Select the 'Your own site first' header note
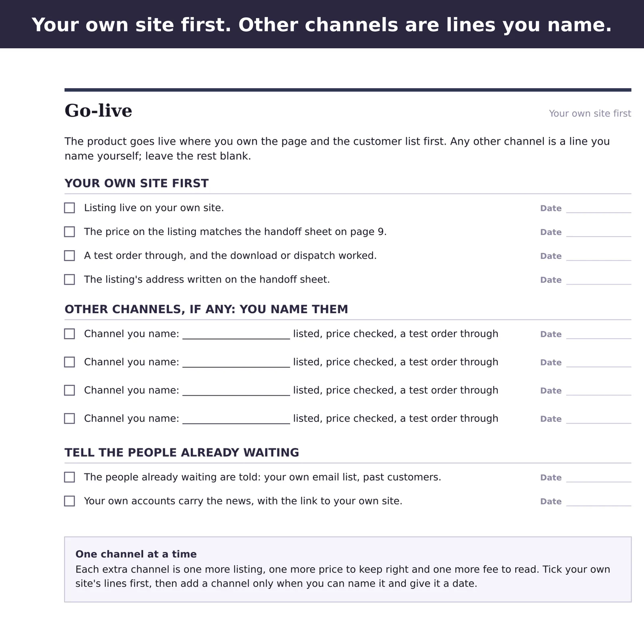The height and width of the screenshot is (644, 644). [x=590, y=114]
